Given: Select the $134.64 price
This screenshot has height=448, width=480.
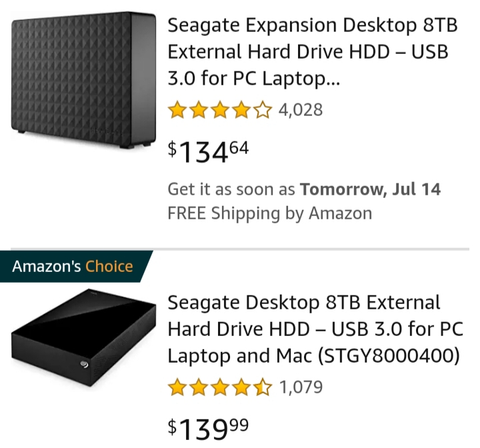Looking at the screenshot, I should 208,152.
